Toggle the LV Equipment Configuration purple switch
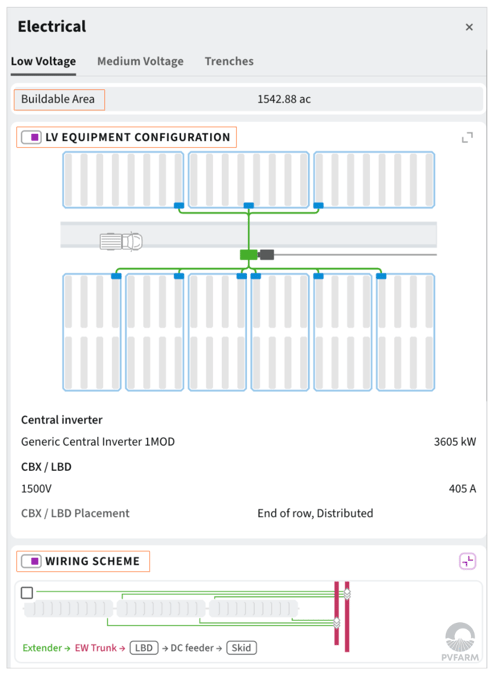Screen dimensions: 494x675 31,137
